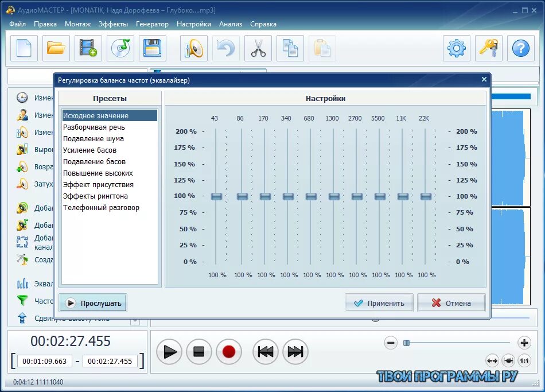The width and height of the screenshot is (545, 392).
Task: Select the Разборчивая речь preset
Action: tap(110, 127)
